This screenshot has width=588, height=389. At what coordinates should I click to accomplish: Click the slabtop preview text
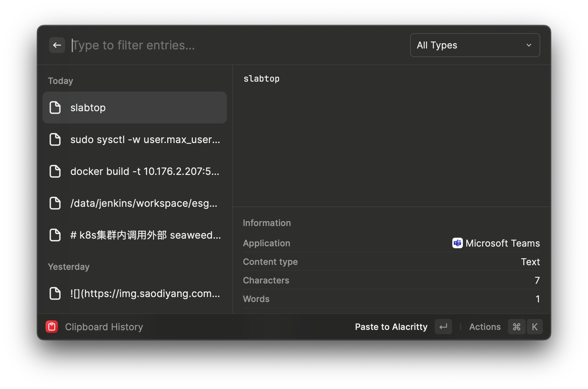pos(261,79)
